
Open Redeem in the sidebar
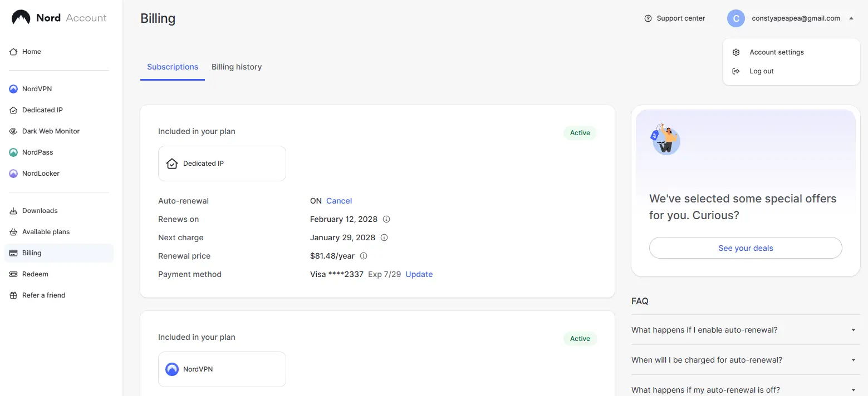[x=59, y=274]
